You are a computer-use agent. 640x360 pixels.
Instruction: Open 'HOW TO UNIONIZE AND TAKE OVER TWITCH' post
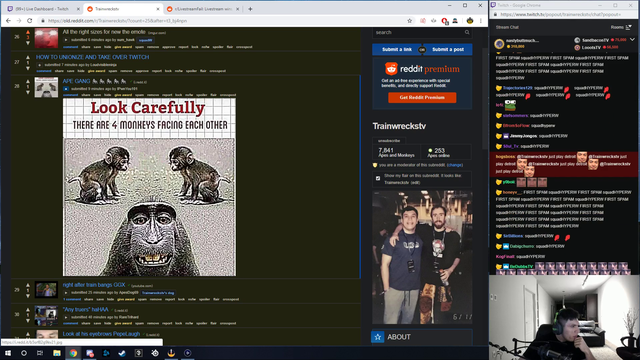[92, 57]
